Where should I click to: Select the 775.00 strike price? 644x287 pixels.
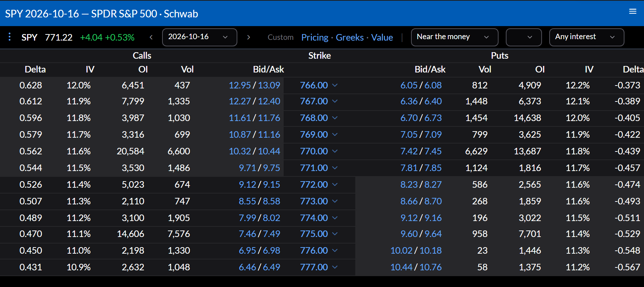coord(314,234)
